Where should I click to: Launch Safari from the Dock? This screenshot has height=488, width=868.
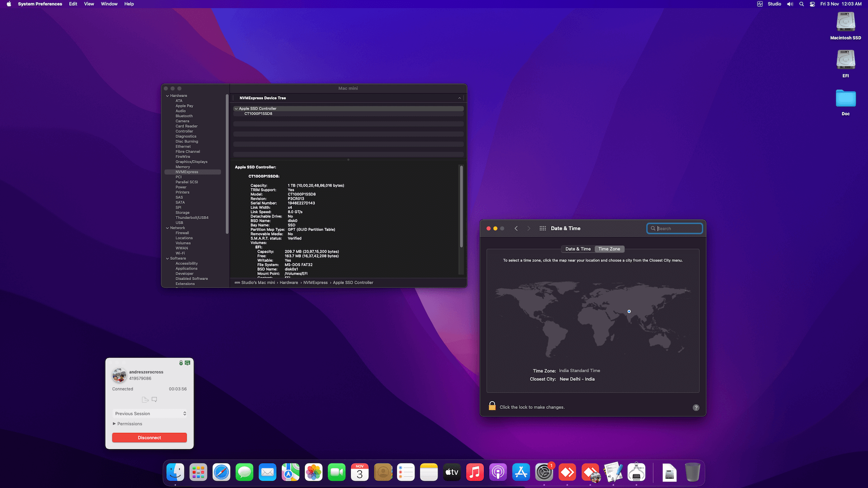[222, 473]
